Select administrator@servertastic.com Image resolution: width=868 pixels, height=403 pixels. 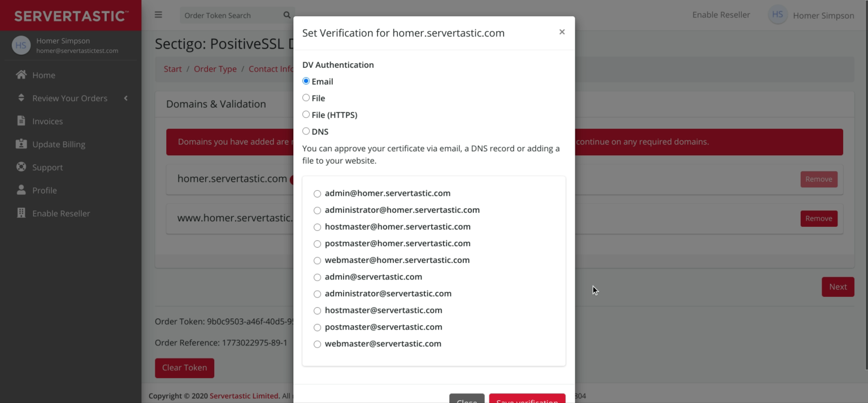pos(317,294)
